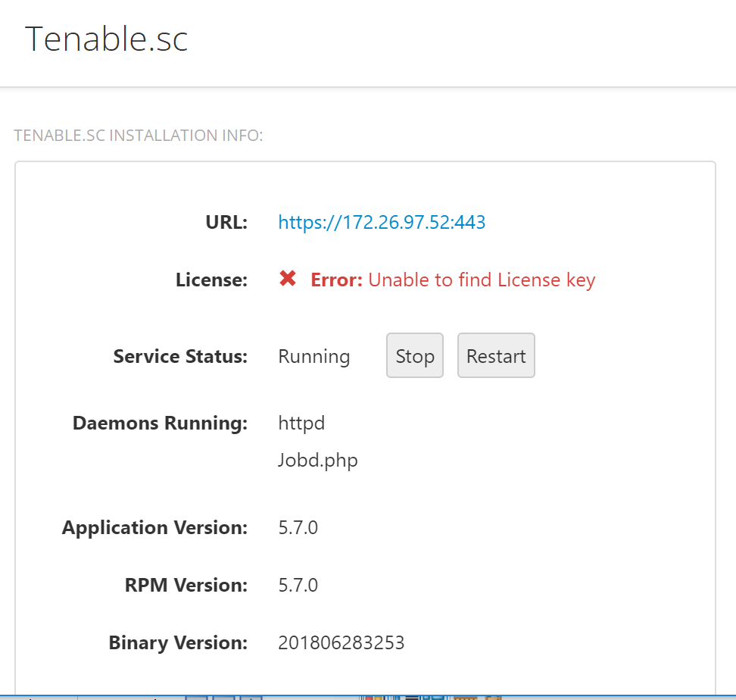Select the 'Unable to find License key' message
This screenshot has width=736, height=700.
click(x=482, y=280)
